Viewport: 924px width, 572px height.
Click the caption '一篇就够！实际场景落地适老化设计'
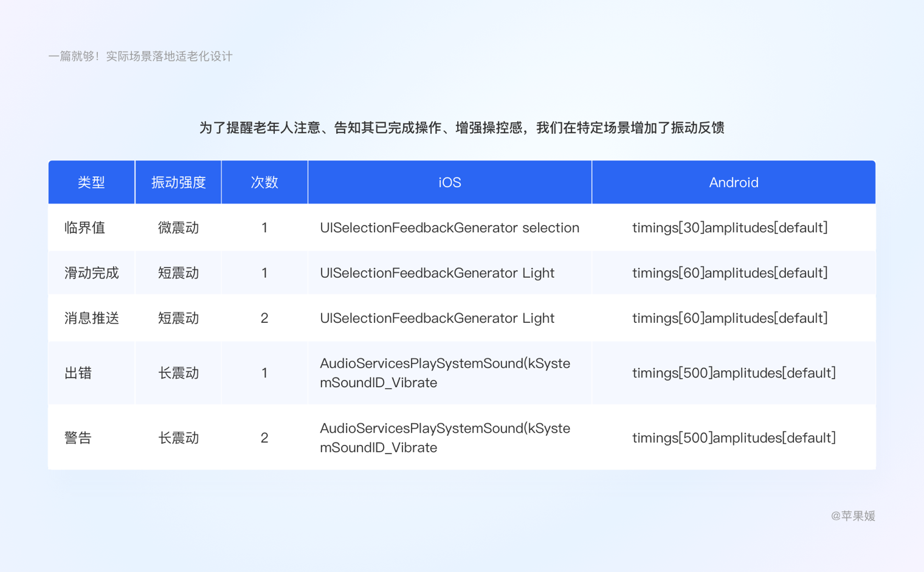click(140, 57)
